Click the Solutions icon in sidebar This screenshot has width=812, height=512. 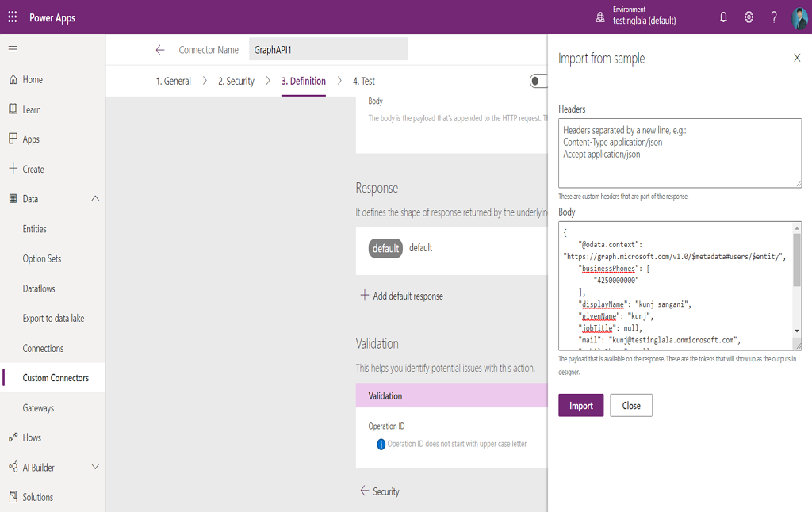click(13, 497)
